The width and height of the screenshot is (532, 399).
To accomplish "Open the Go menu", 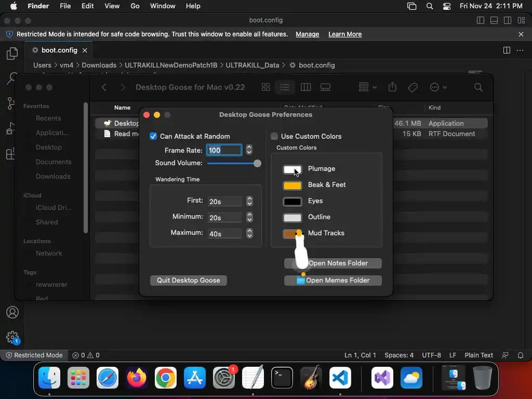I will click(135, 6).
